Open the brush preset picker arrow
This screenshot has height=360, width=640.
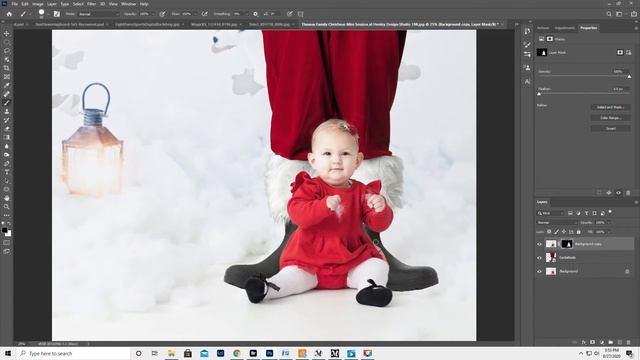tap(48, 14)
